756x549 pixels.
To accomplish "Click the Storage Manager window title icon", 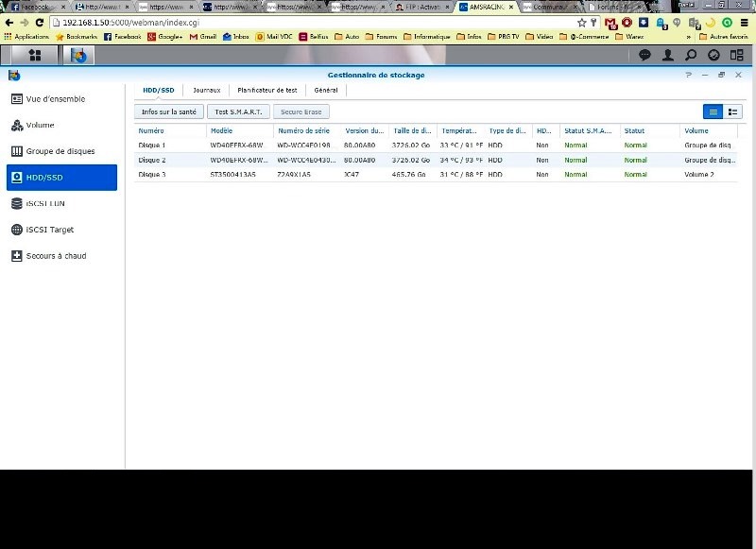I will 14,76.
